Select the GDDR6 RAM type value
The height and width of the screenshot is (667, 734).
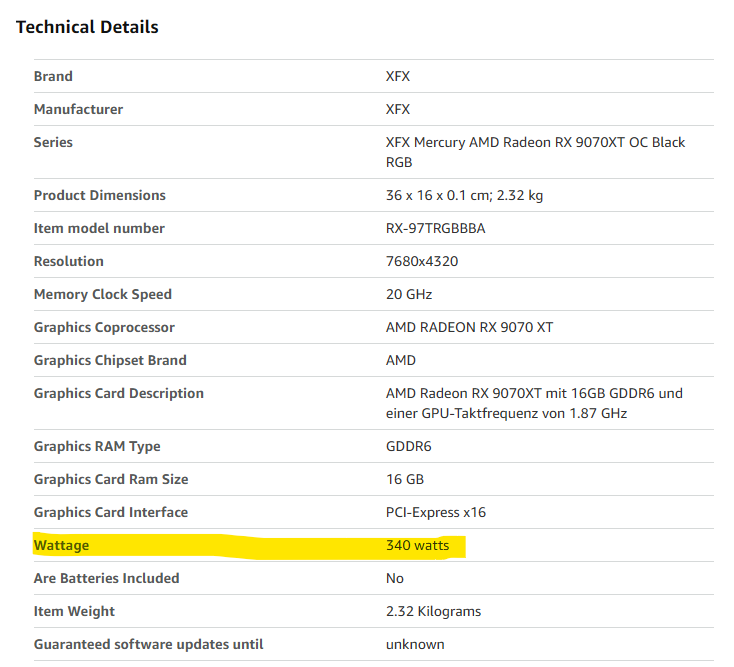tap(408, 446)
